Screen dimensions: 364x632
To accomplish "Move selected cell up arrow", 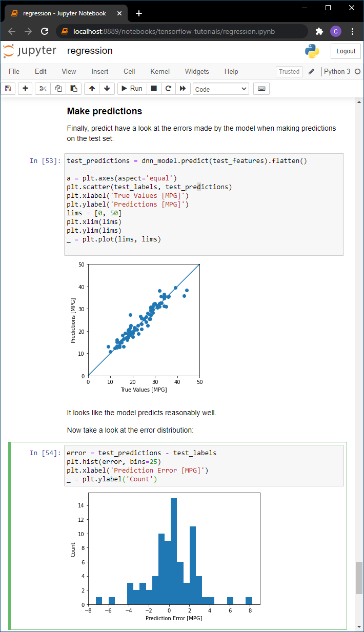I will [92, 89].
